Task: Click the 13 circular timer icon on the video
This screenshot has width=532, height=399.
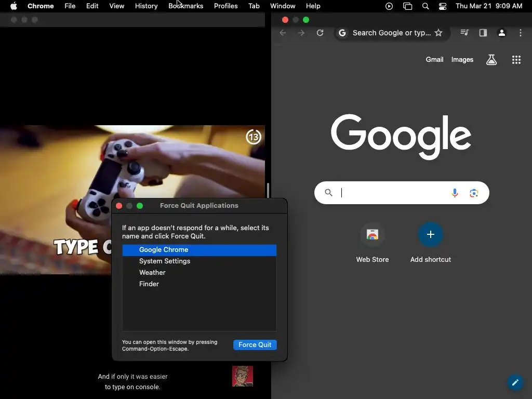Action: [254, 137]
